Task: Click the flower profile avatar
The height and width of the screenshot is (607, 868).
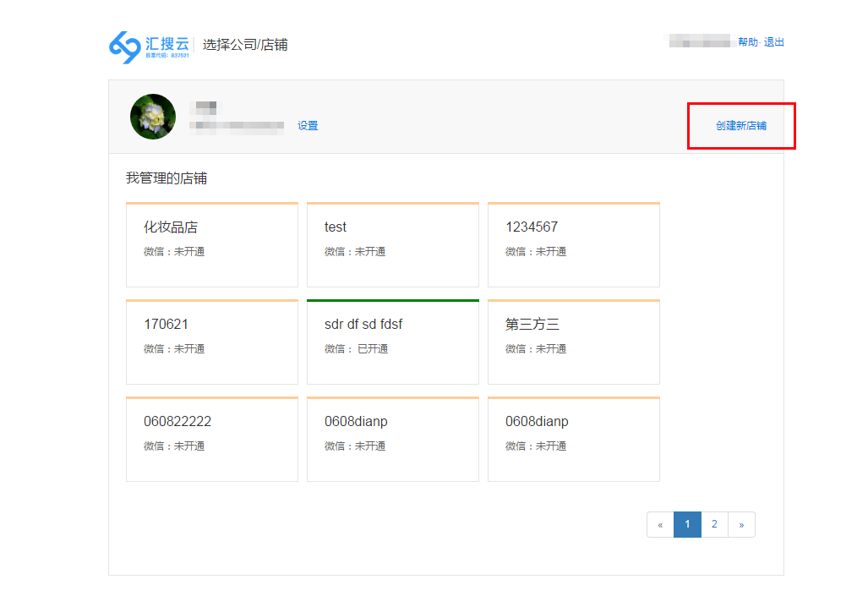Action: coord(153,117)
